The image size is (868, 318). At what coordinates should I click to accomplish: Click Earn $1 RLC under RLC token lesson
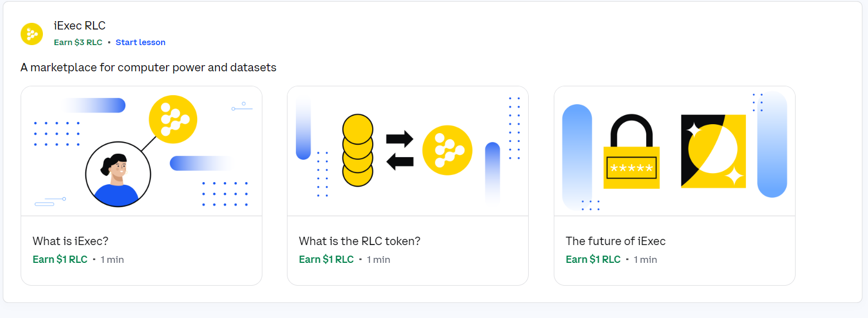pyautogui.click(x=326, y=260)
